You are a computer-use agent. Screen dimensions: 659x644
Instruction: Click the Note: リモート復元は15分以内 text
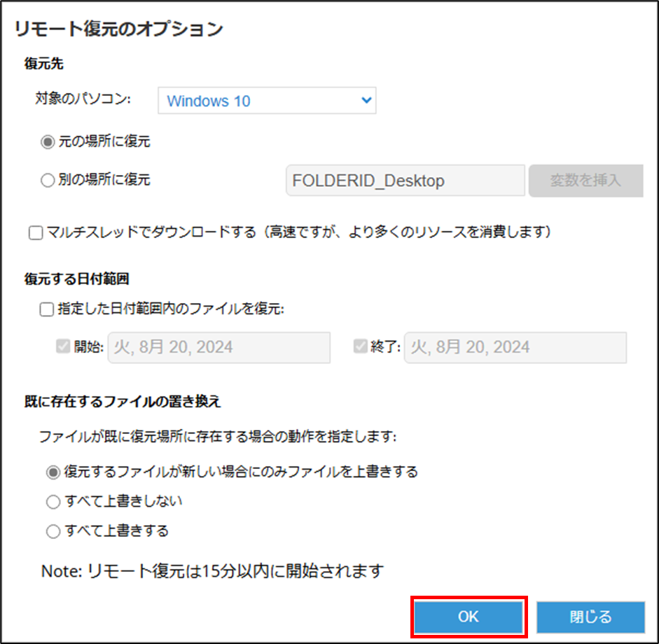213,571
